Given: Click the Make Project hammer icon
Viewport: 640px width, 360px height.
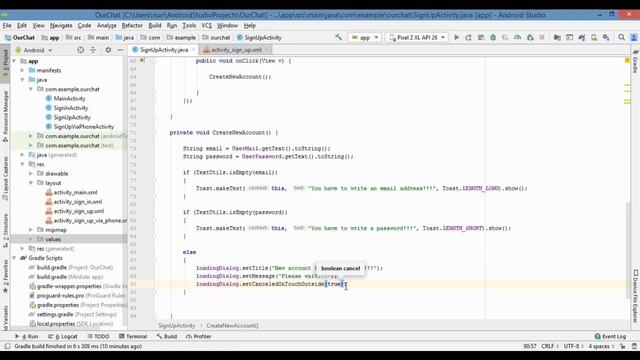Looking at the screenshot, I should point(338,37).
